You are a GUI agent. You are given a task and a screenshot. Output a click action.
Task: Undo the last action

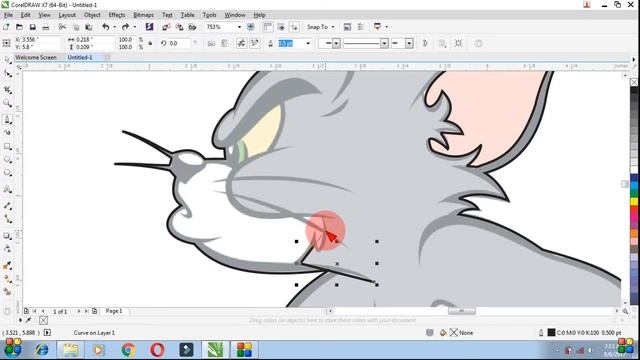coord(106,27)
